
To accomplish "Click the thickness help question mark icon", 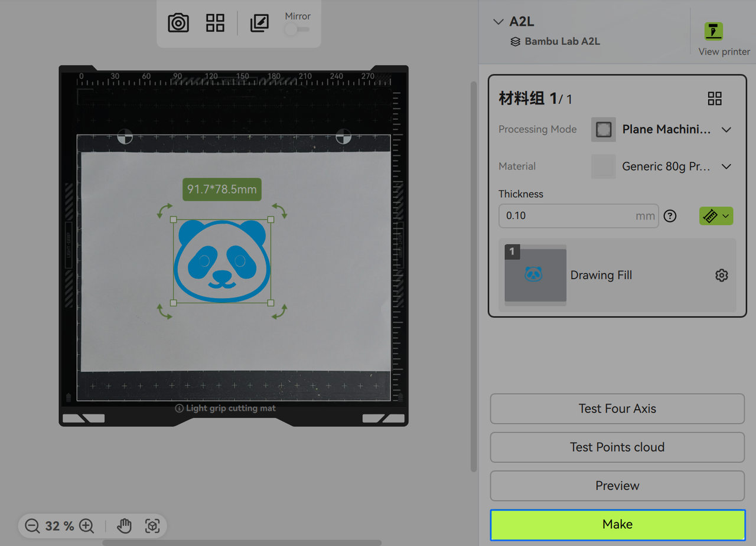I will (x=670, y=215).
